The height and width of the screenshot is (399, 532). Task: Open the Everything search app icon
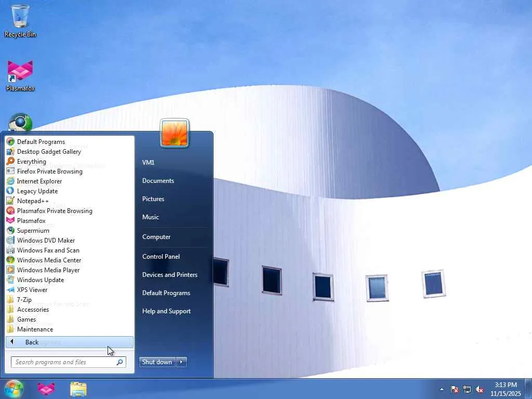tap(10, 161)
